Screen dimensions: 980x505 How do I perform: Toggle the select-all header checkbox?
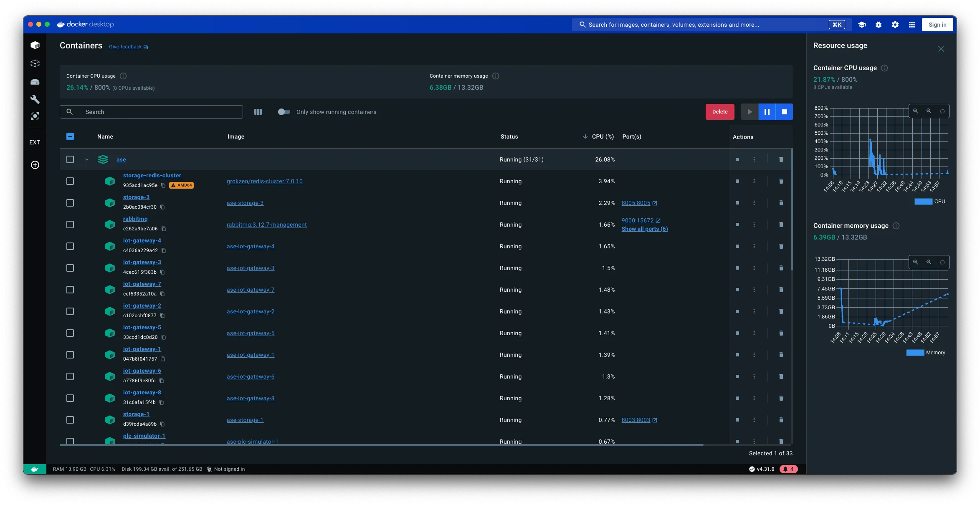pyautogui.click(x=70, y=136)
